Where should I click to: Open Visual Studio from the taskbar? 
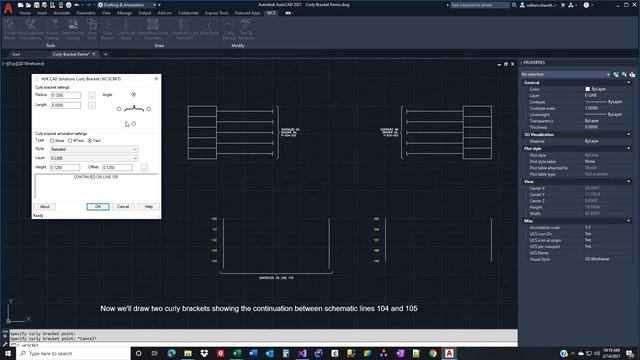click(302, 353)
